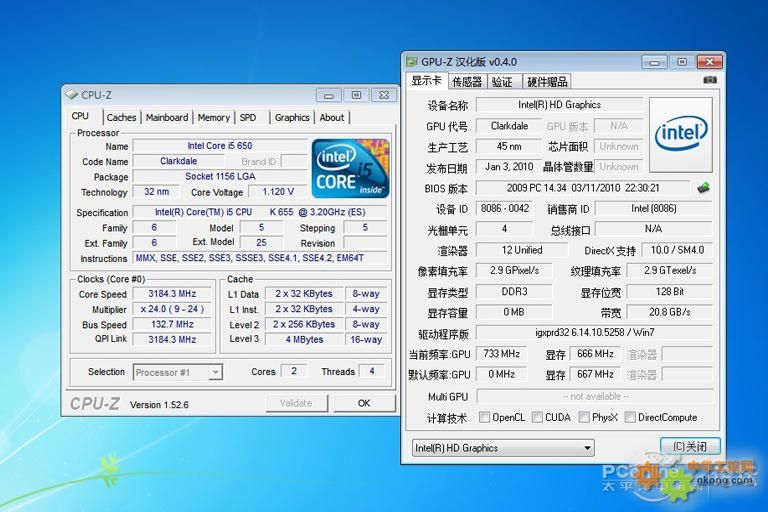Viewport: 768px width, 512px height.
Task: Click the Intel Core i5 badge in CPU-Z
Action: pyautogui.click(x=350, y=168)
